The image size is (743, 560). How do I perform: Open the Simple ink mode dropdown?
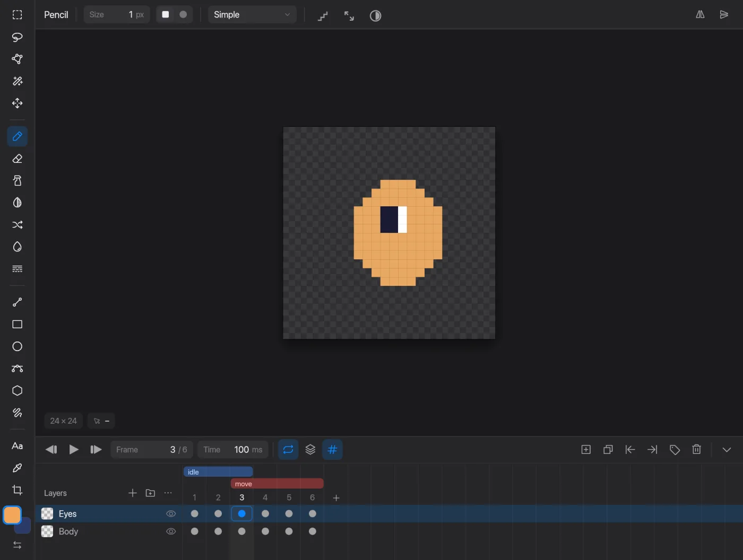click(252, 15)
